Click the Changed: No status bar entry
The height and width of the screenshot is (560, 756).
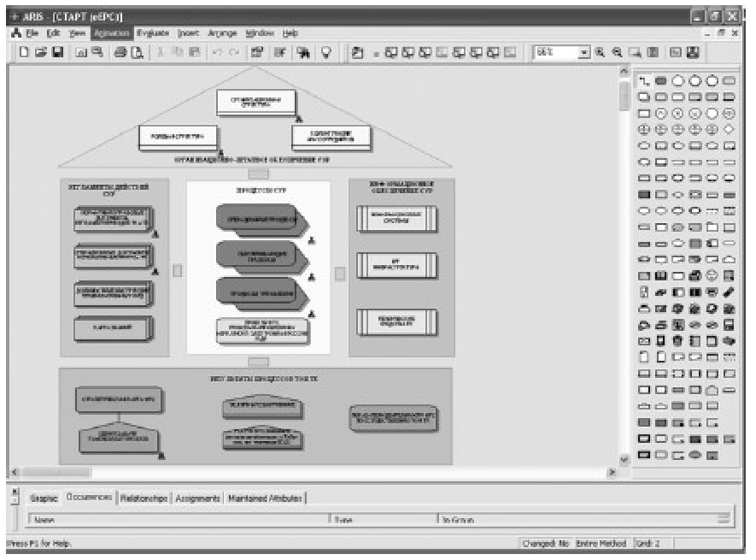point(546,544)
